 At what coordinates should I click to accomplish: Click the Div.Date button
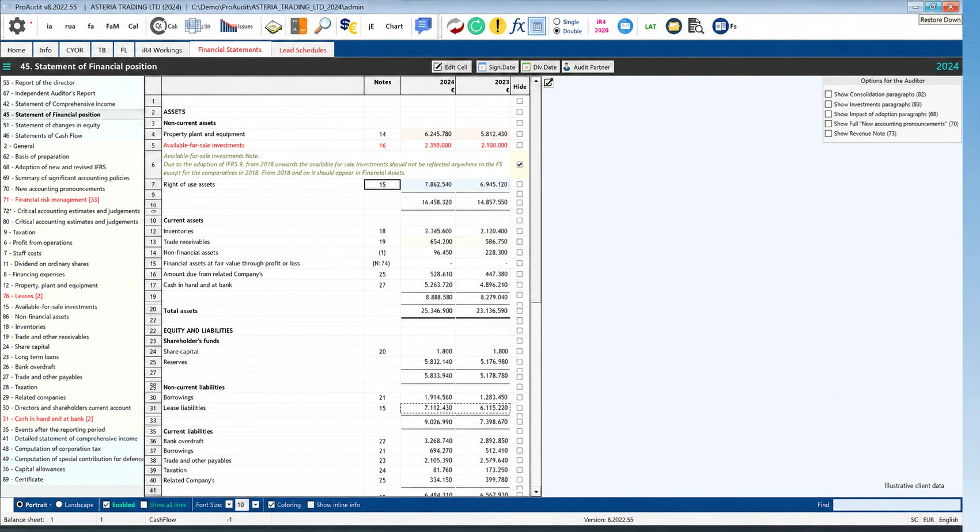[x=540, y=67]
